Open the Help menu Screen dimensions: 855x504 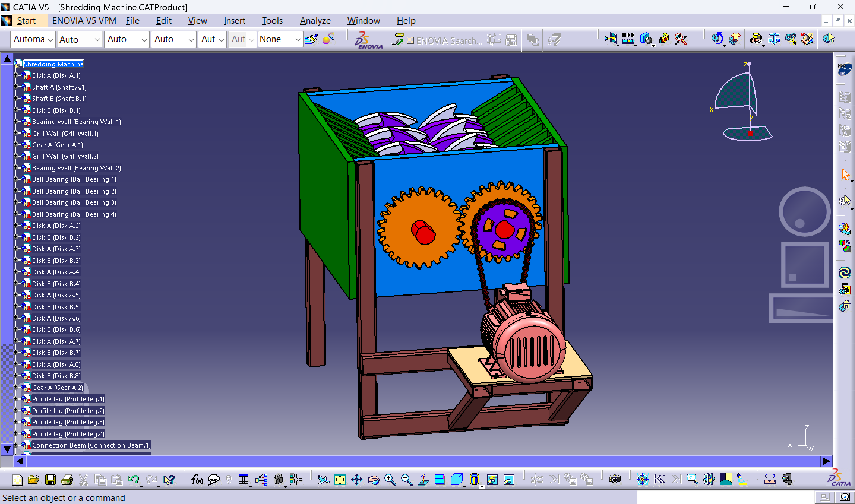pos(406,21)
